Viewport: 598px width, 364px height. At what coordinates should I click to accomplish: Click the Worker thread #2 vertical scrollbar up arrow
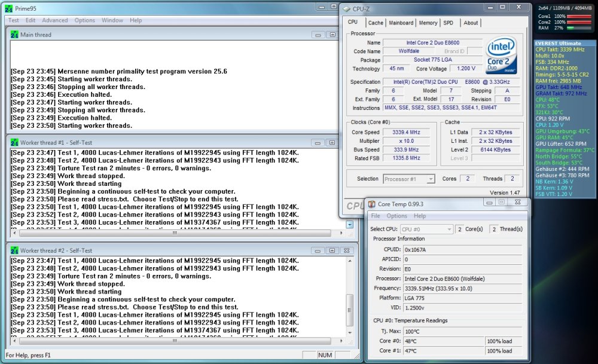350,261
